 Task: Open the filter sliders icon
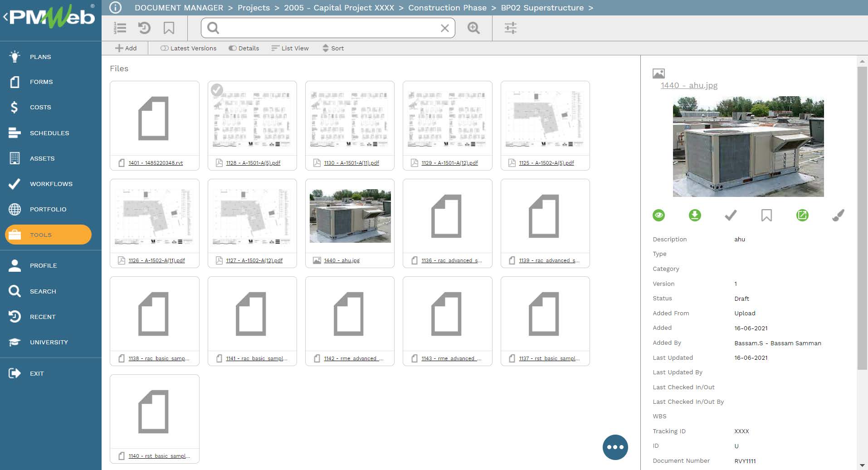pos(511,28)
